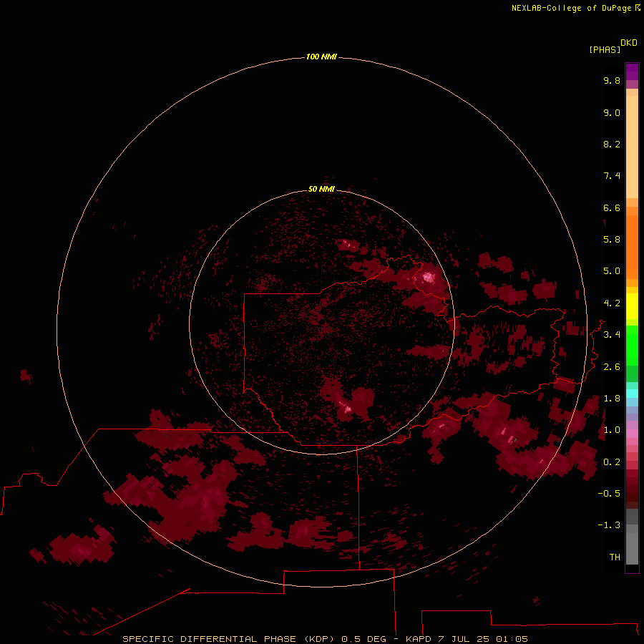
Task: Pick the peach segment of the color bar
Action: click(632, 147)
